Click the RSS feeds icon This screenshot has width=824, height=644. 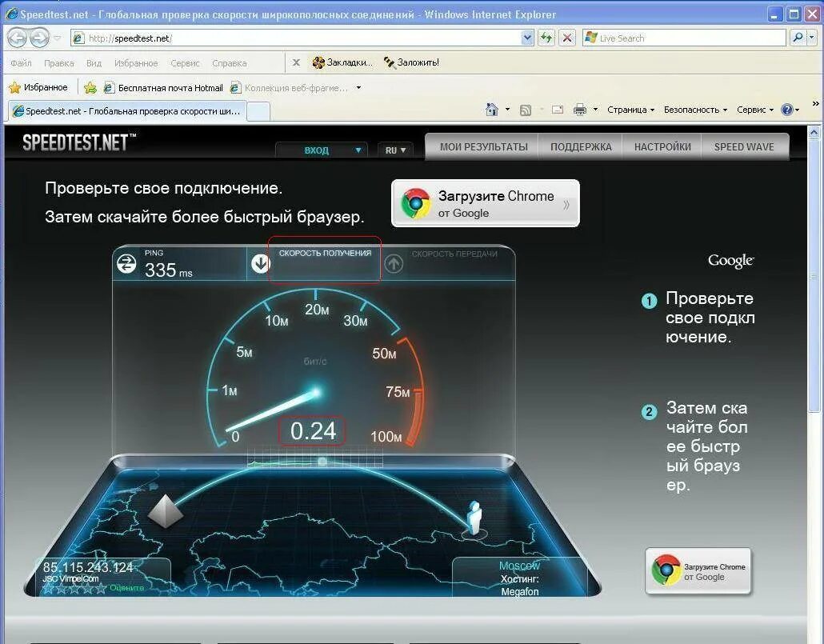[525, 110]
